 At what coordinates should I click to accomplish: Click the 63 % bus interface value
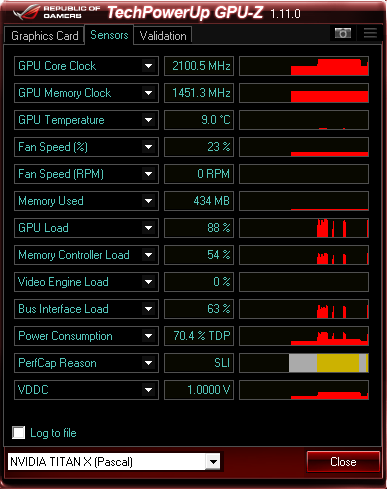click(199, 309)
